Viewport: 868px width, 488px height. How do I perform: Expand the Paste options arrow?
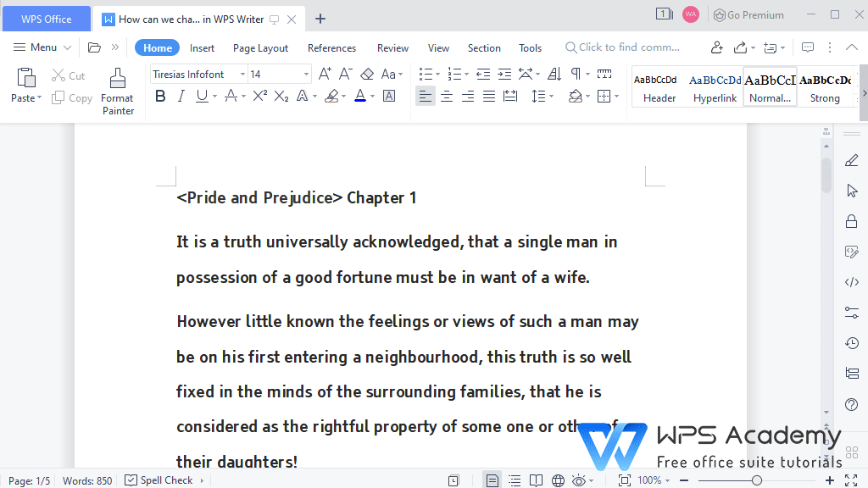(39, 98)
